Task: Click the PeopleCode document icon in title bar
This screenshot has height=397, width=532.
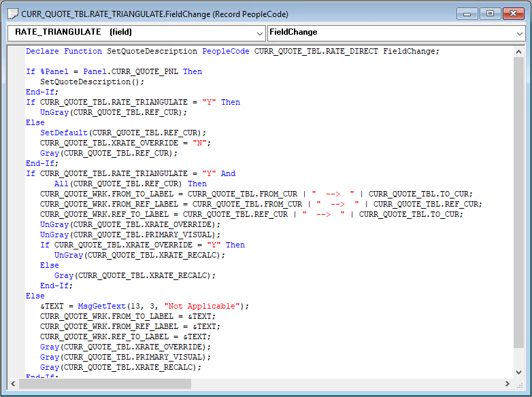Action: [13, 14]
